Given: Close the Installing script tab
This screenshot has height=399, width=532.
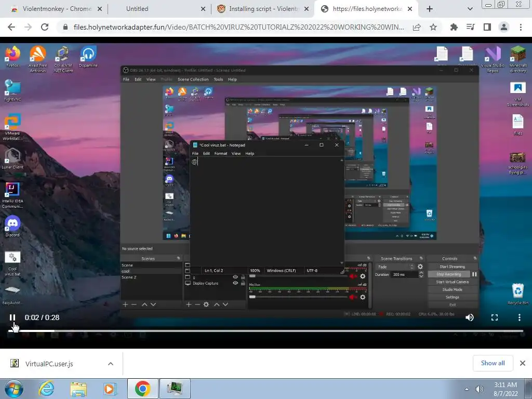Looking at the screenshot, I should pos(307,9).
